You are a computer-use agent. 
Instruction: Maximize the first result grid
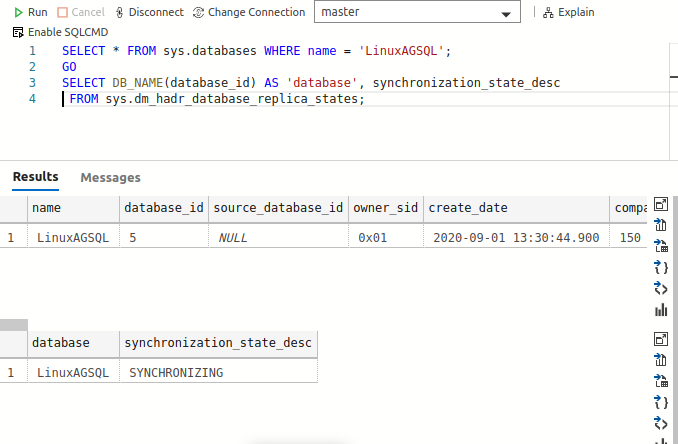660,204
